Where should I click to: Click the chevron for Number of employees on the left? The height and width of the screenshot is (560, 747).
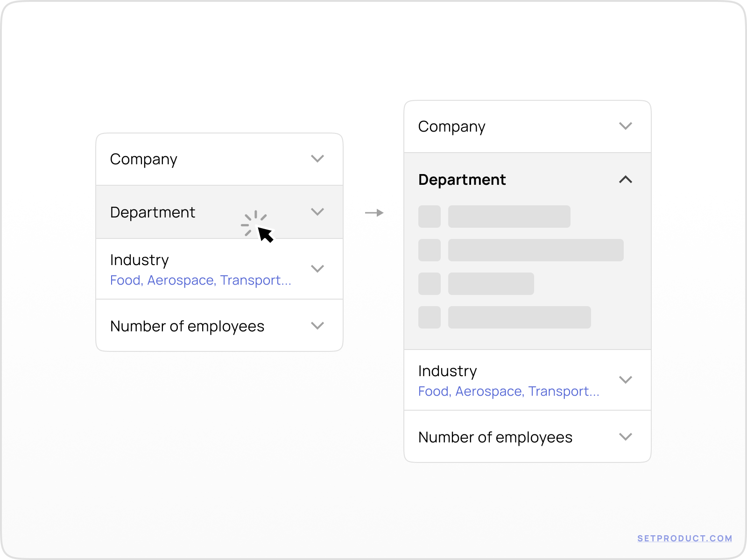317,326
